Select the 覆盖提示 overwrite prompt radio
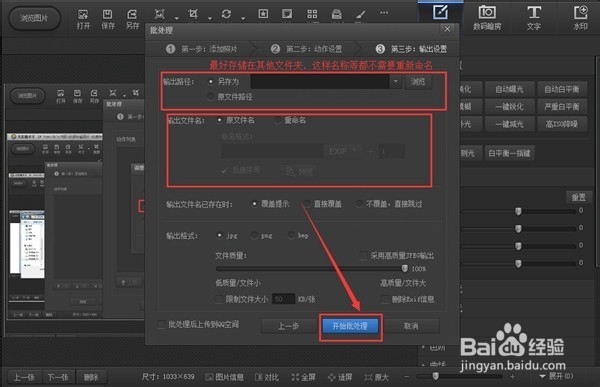600x387 pixels. (x=254, y=204)
